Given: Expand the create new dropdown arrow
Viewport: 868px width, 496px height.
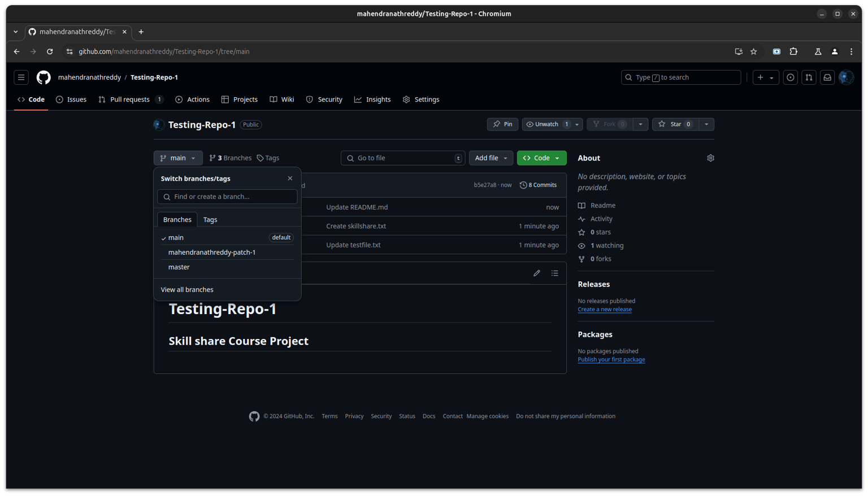Looking at the screenshot, I should coord(772,77).
